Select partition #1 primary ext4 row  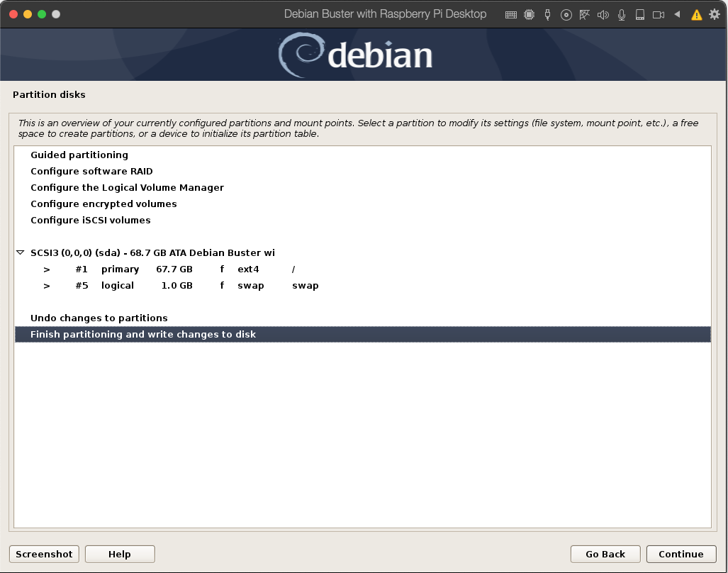pyautogui.click(x=363, y=269)
